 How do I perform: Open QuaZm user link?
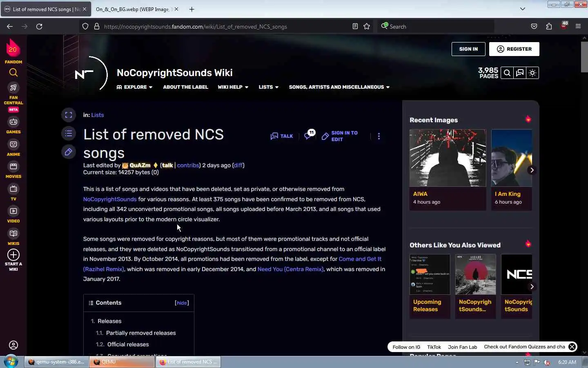pos(140,165)
